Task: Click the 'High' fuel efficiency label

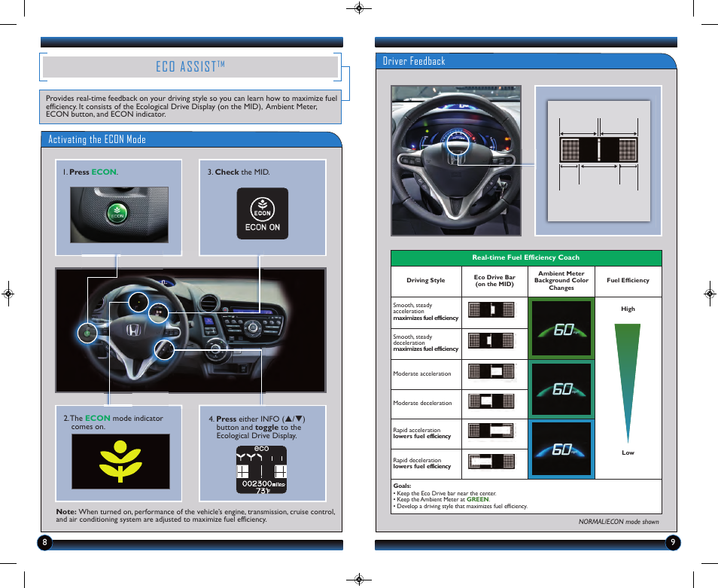Action: coord(628,309)
